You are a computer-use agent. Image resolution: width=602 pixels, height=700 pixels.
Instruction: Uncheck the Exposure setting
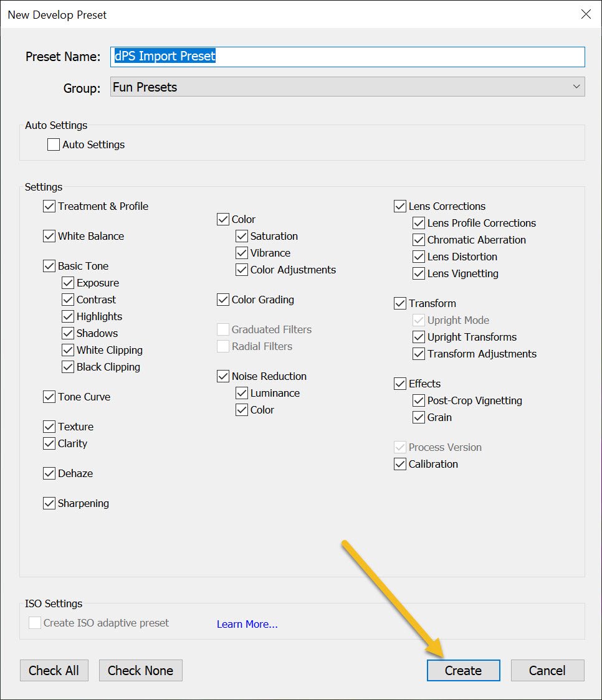coord(68,283)
